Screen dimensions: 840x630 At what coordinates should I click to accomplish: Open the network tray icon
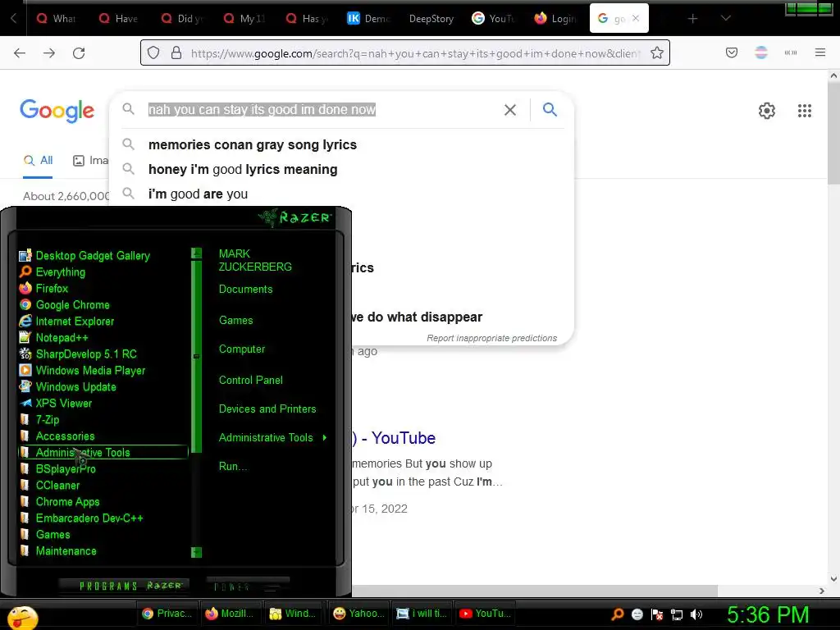(677, 614)
